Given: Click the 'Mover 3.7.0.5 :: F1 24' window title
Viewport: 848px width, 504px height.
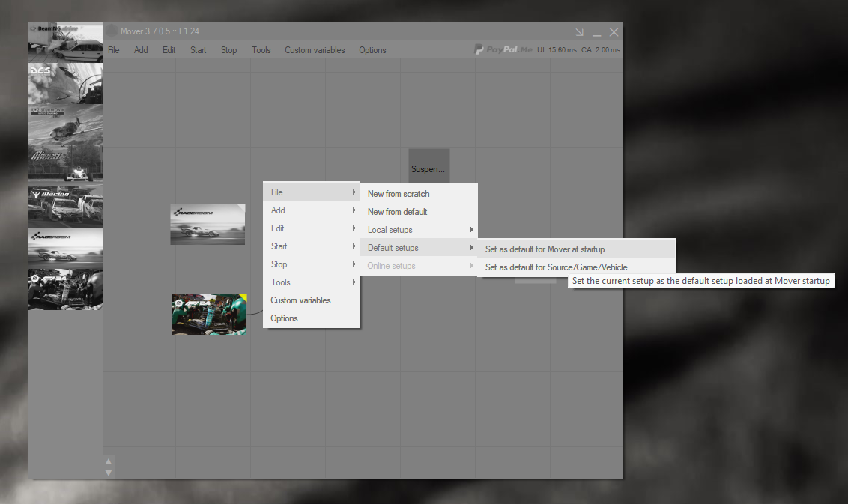Looking at the screenshot, I should pos(160,31).
